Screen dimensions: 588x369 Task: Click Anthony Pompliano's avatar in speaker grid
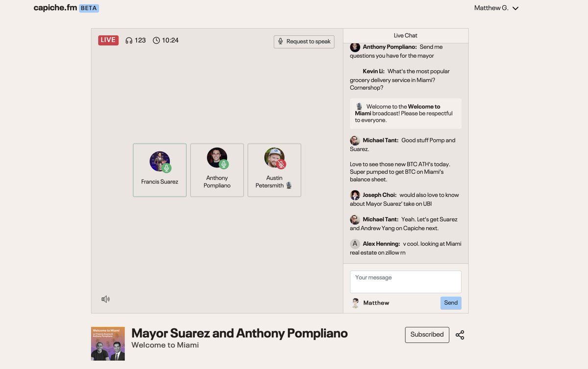tap(217, 158)
